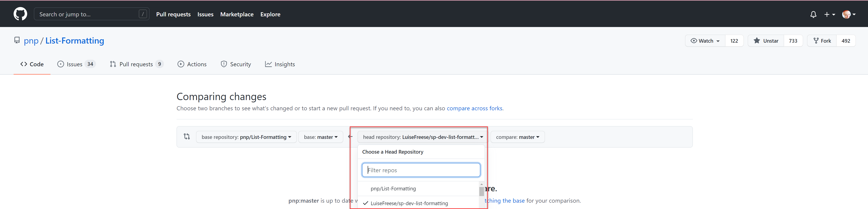Open Issues in top navigation bar
The height and width of the screenshot is (209, 868).
pos(205,14)
